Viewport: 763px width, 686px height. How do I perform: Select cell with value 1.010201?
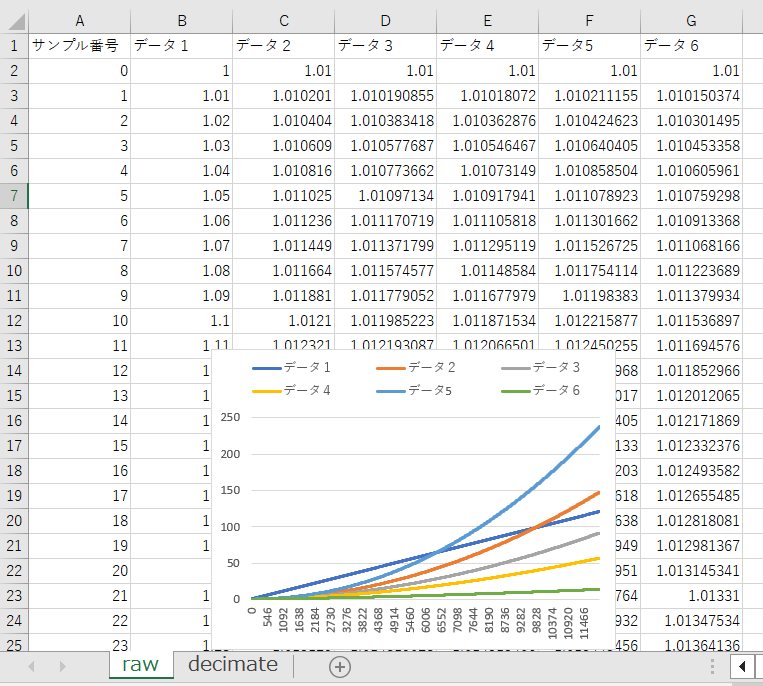pos(284,96)
